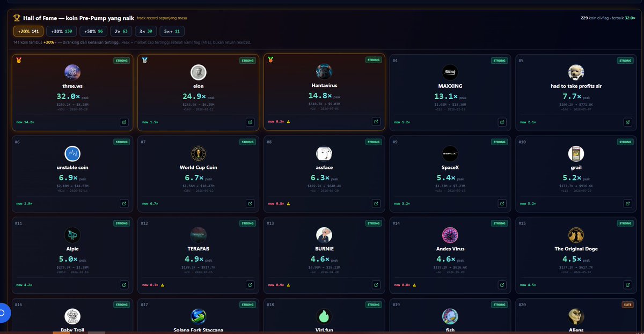Click the ELITE badge on Aliens card
The width and height of the screenshot is (644, 334).
(x=627, y=305)
